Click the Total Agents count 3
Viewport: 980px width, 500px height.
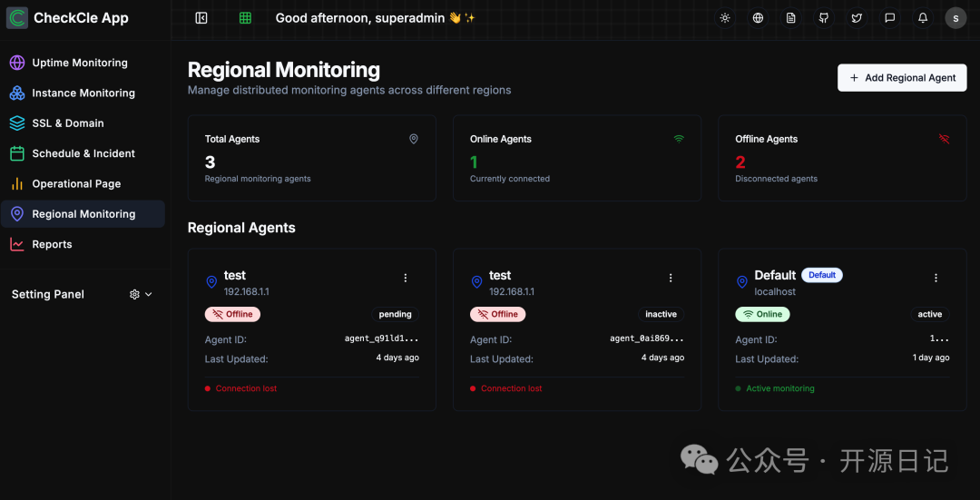(210, 162)
